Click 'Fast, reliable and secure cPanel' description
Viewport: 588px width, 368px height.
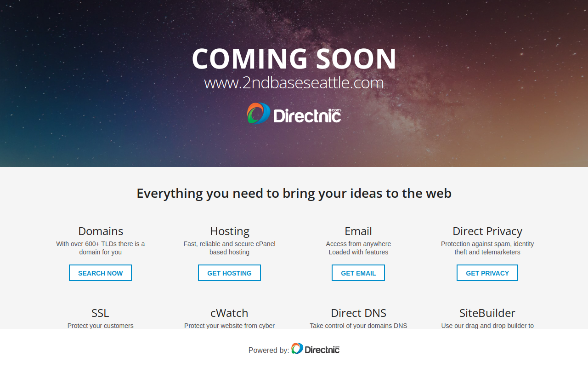coord(230,248)
